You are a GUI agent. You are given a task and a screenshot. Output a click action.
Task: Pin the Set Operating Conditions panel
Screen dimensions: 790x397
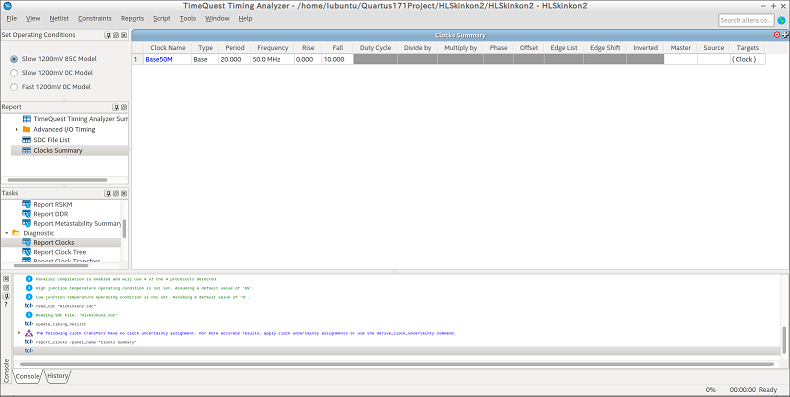tap(108, 35)
